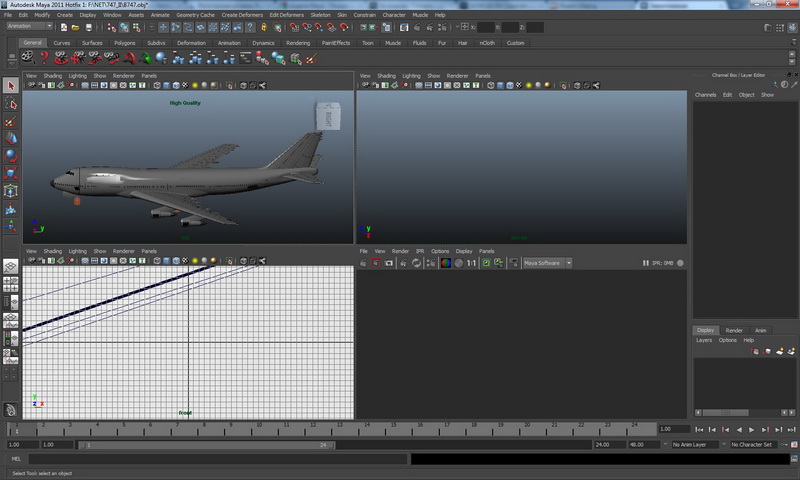Click the Open Scene folder icon
The height and width of the screenshot is (480, 800).
pos(74,27)
